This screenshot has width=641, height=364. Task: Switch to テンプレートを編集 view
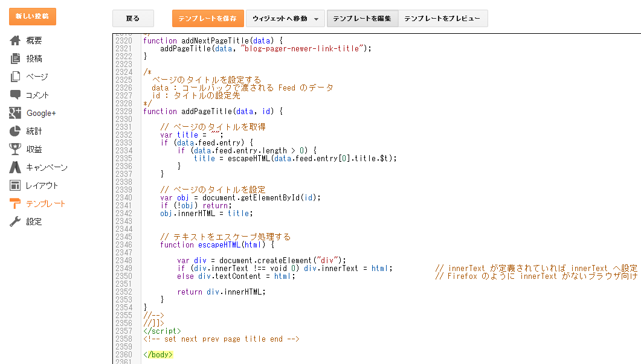[x=362, y=18]
